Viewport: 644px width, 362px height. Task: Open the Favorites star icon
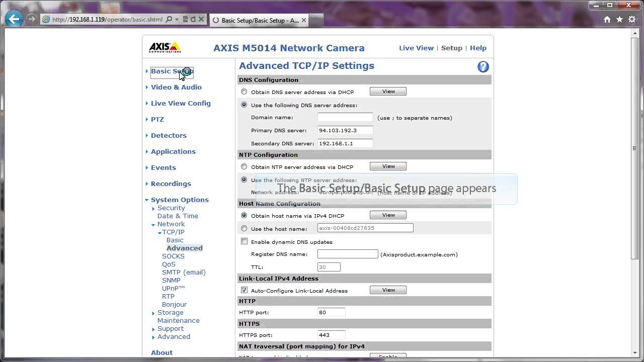click(619, 20)
